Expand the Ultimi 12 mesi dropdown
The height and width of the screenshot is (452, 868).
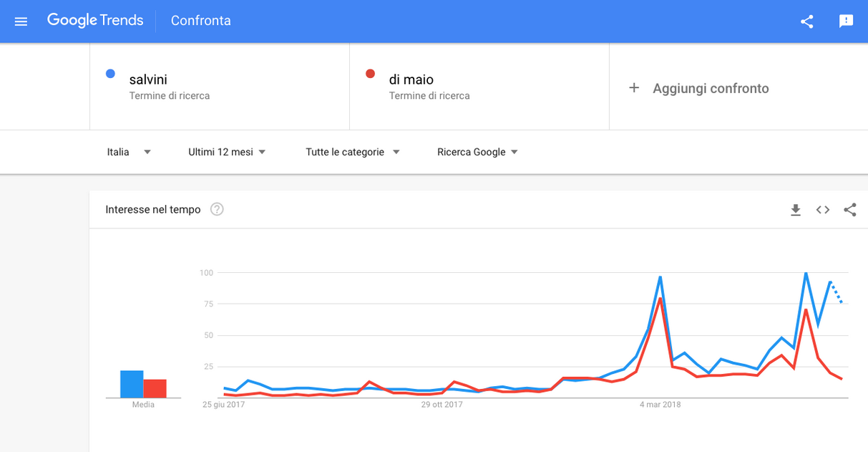[x=227, y=152]
